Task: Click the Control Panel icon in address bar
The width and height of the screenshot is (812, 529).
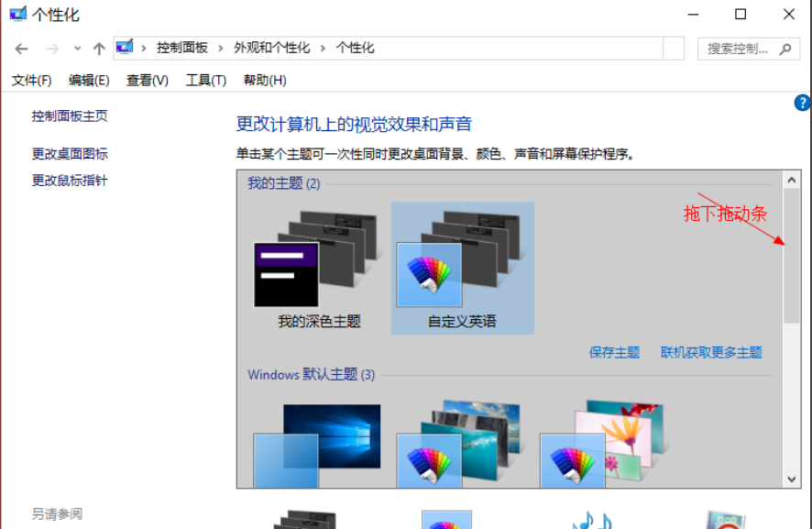Action: [x=125, y=47]
